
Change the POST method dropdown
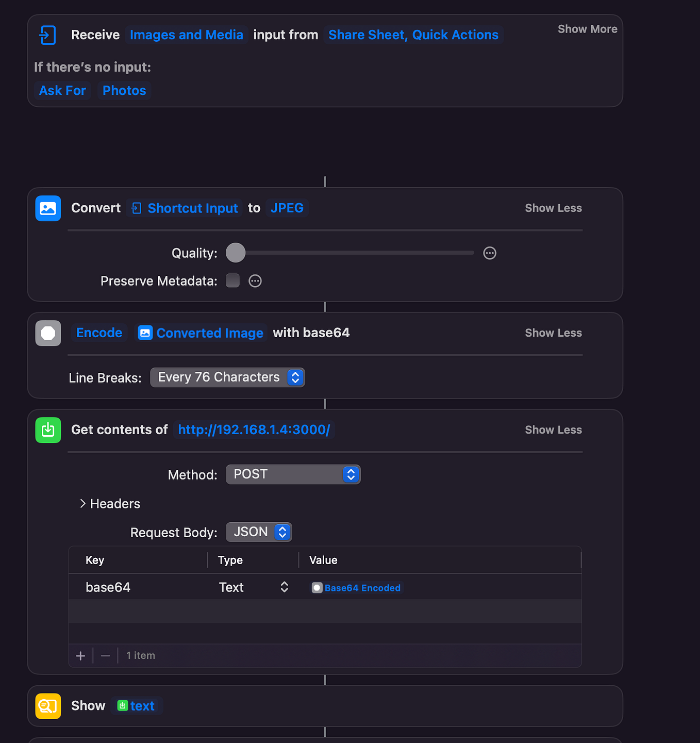tap(293, 474)
